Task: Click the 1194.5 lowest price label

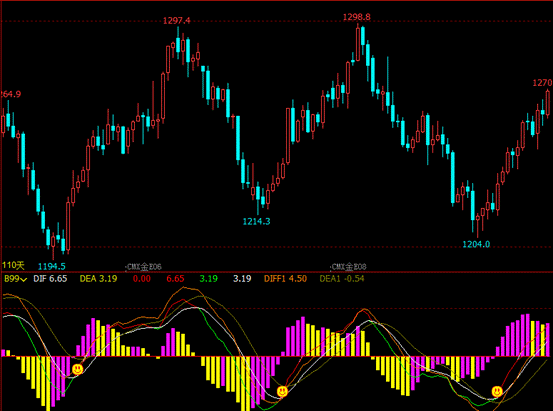Action: coord(52,266)
